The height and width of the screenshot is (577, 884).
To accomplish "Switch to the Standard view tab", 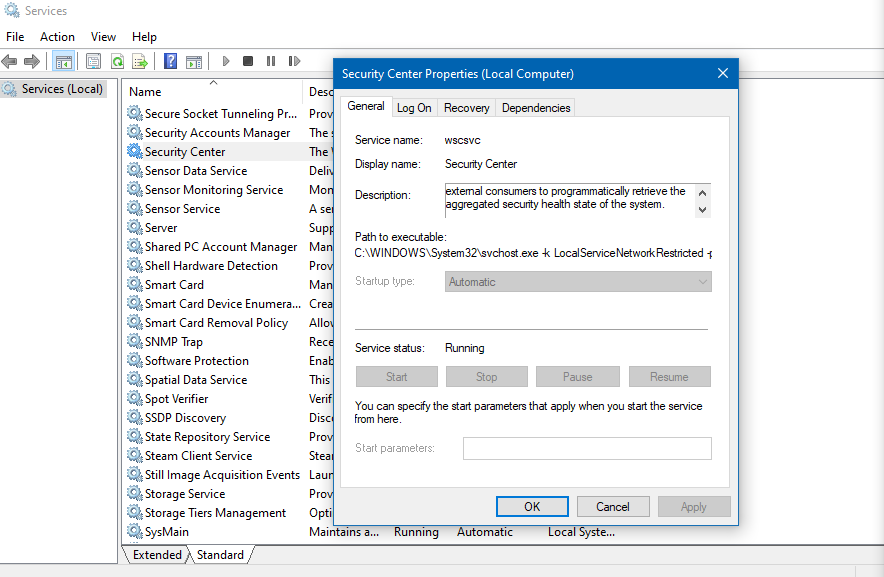I will (x=220, y=554).
